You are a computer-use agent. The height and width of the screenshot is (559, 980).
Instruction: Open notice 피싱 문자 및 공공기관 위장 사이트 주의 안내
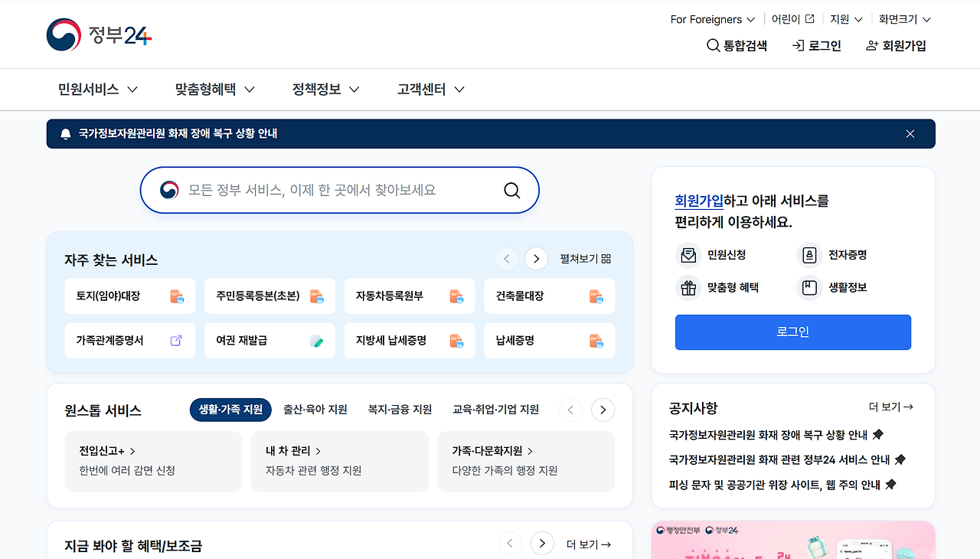click(x=775, y=485)
